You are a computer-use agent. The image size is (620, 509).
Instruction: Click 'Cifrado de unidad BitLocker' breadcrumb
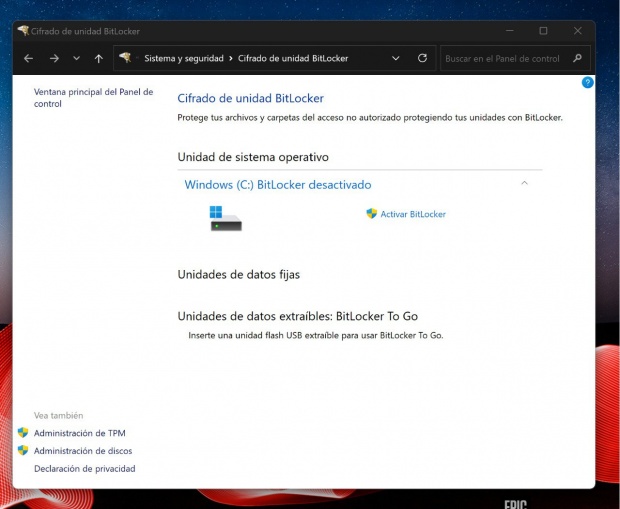tap(293, 59)
